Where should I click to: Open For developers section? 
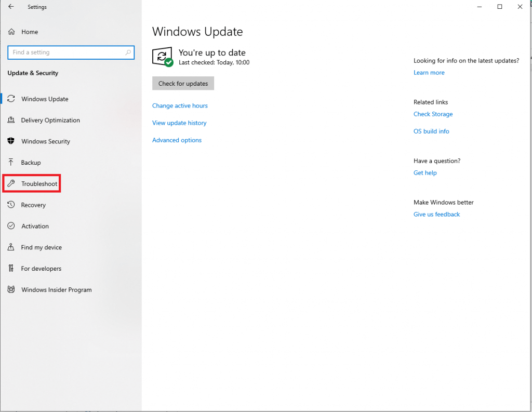coord(41,269)
